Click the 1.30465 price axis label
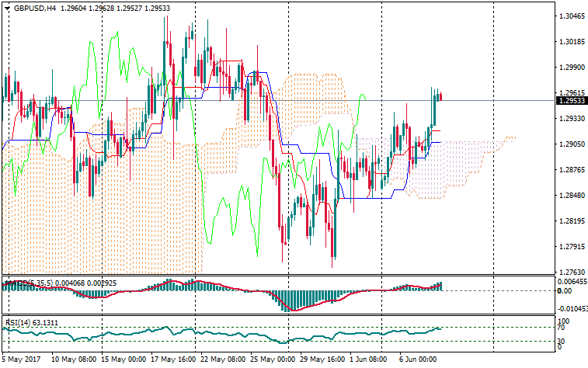 571,16
